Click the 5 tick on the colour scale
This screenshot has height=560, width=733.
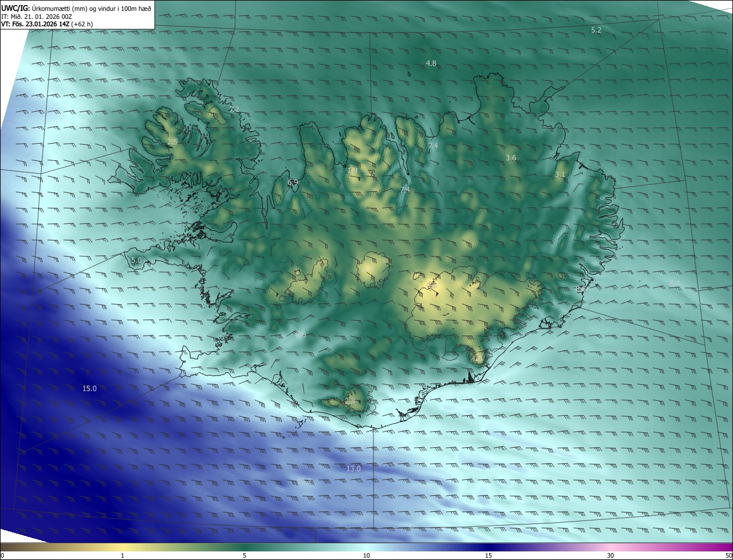click(x=245, y=555)
